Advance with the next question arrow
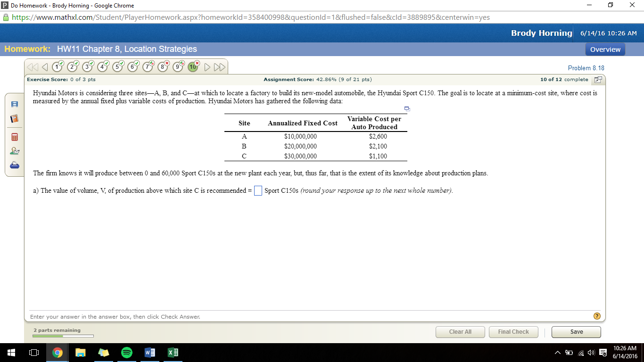The height and width of the screenshot is (362, 644). [206, 67]
